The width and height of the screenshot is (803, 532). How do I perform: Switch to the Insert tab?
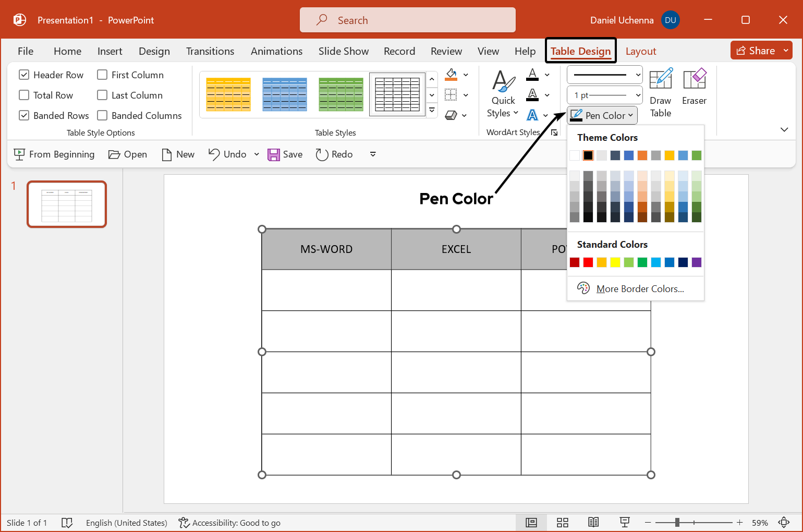pyautogui.click(x=110, y=51)
